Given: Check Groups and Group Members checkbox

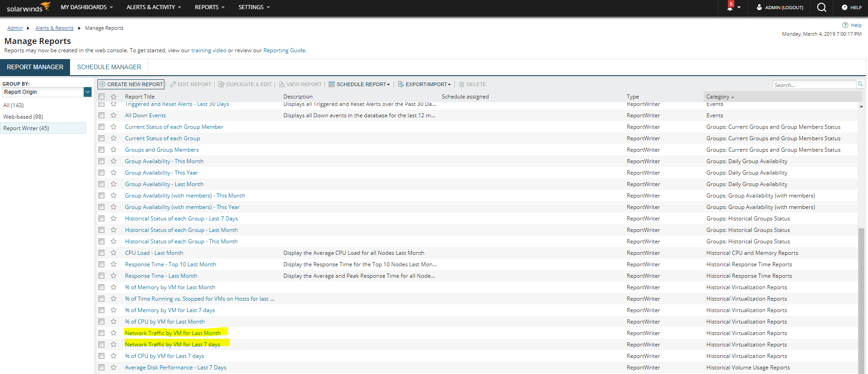Looking at the screenshot, I should 102,150.
